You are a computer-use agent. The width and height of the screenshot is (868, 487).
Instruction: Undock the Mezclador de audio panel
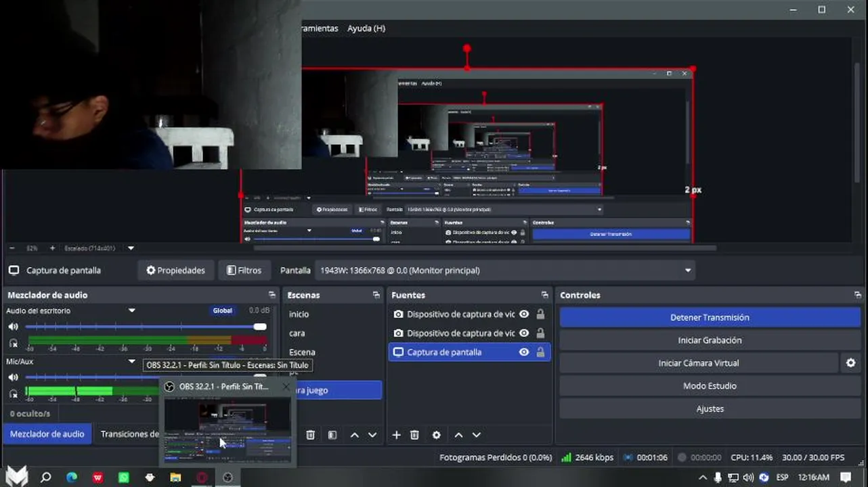(272, 296)
